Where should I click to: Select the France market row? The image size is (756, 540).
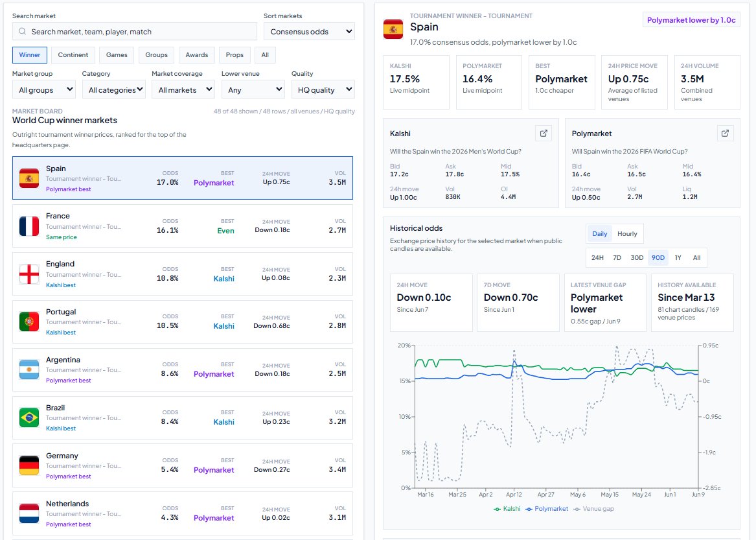tap(183, 226)
